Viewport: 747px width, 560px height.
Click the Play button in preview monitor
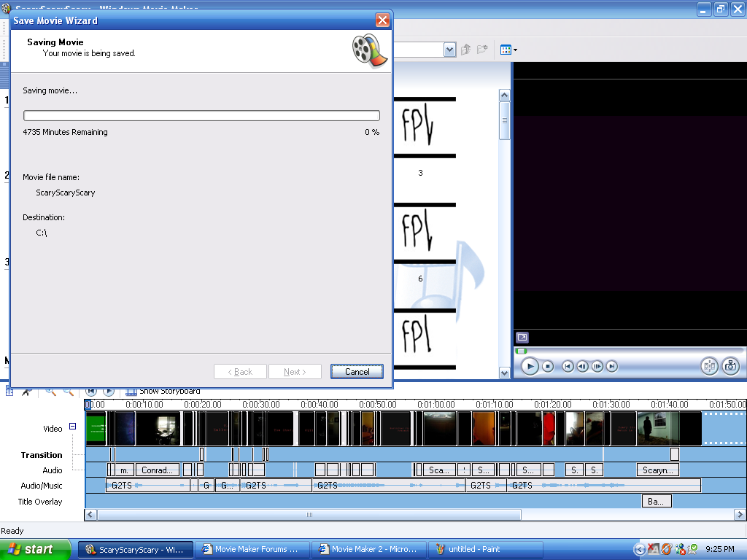[530, 366]
